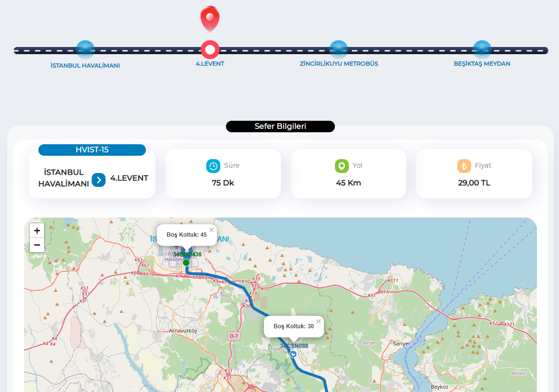
Task: Select the BEŞİKTAŞ MEYDAN stop marker
Action: pyautogui.click(x=482, y=49)
